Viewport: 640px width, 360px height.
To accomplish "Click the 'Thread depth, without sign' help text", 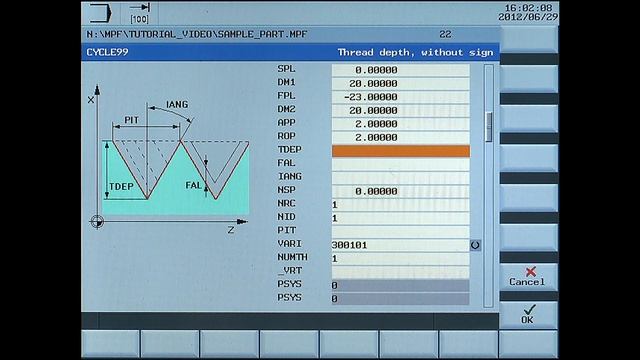I will tap(415, 52).
